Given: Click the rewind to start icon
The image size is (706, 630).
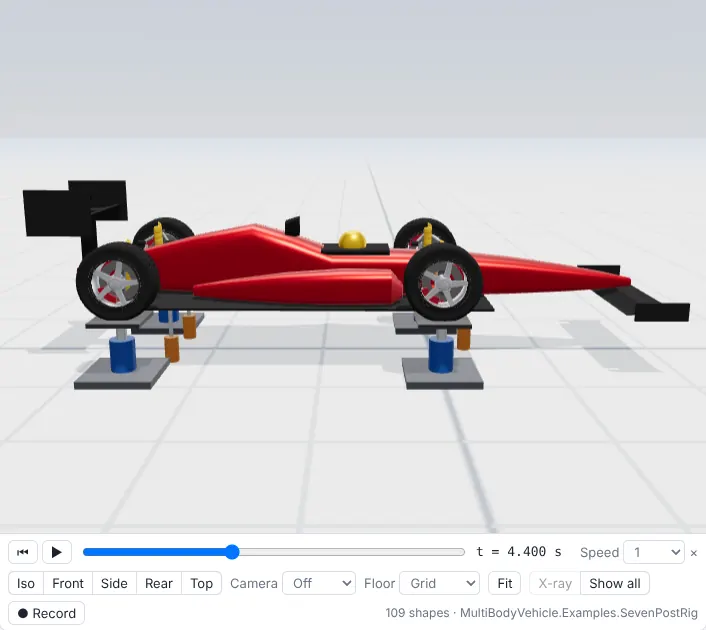Looking at the screenshot, I should 23,552.
